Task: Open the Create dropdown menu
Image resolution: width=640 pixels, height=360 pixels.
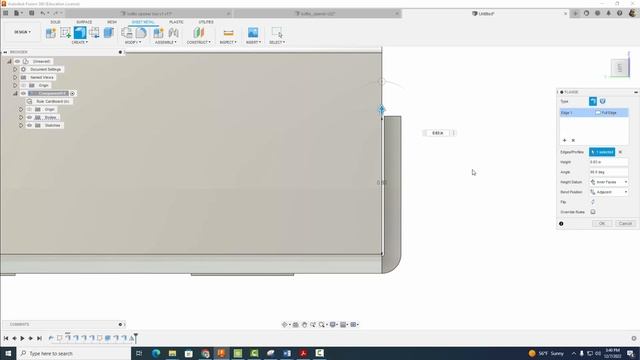Action: [x=80, y=42]
